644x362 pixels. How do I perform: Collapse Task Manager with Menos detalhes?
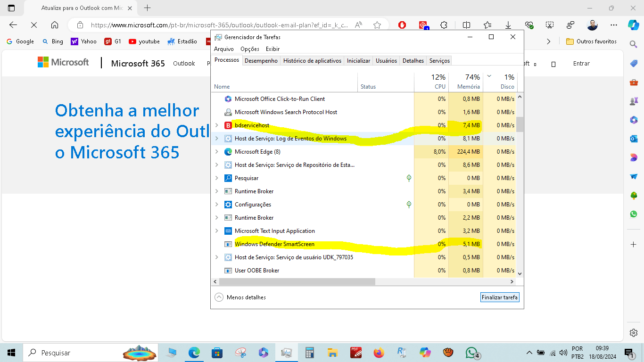pyautogui.click(x=240, y=297)
